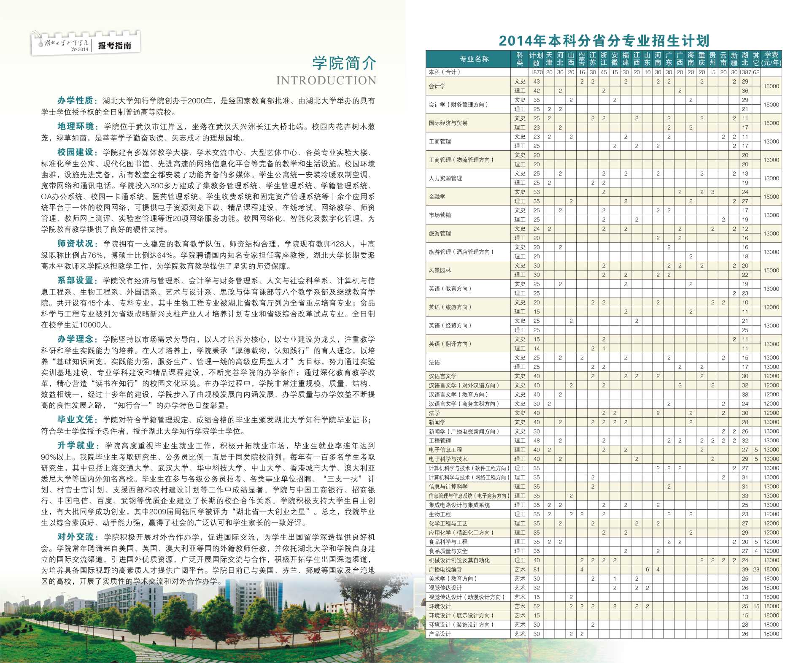Click the 学院简介 title heading
The image size is (812, 663).
(344, 63)
